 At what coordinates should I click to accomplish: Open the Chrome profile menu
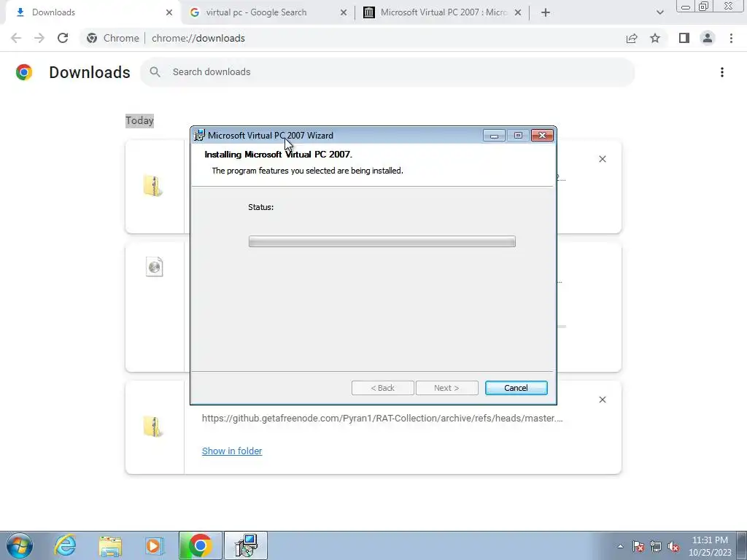click(x=708, y=38)
